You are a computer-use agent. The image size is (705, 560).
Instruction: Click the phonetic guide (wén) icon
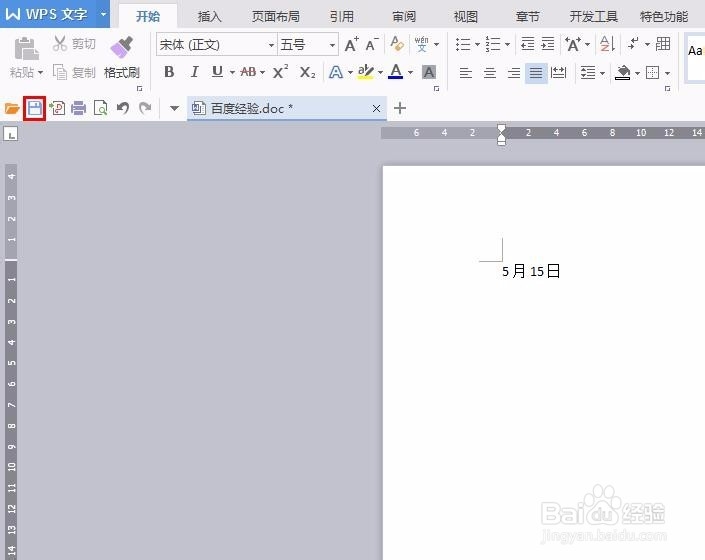(422, 44)
